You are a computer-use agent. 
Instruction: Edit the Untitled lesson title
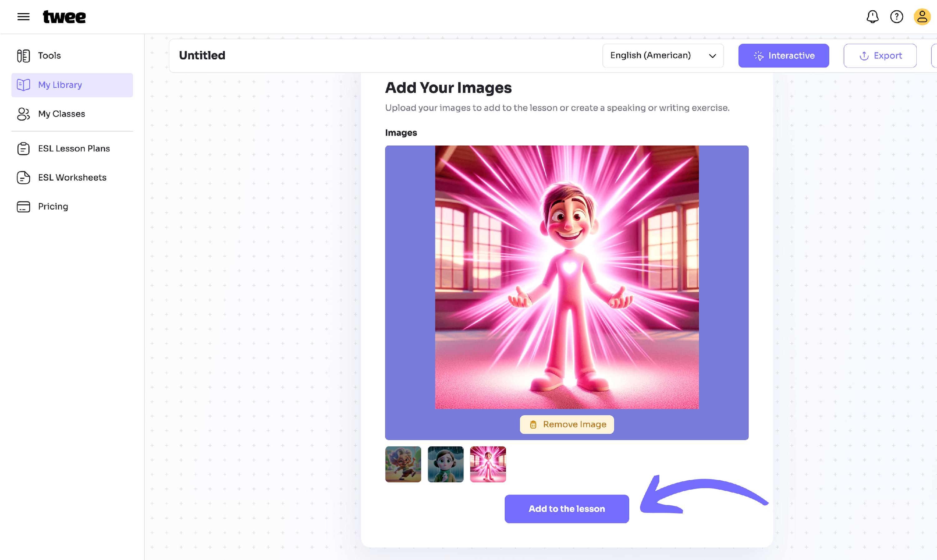pyautogui.click(x=202, y=56)
